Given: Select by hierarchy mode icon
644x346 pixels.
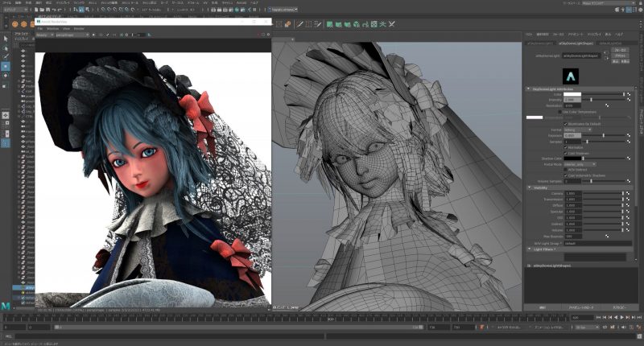Looking at the screenshot, I should click(x=76, y=10).
